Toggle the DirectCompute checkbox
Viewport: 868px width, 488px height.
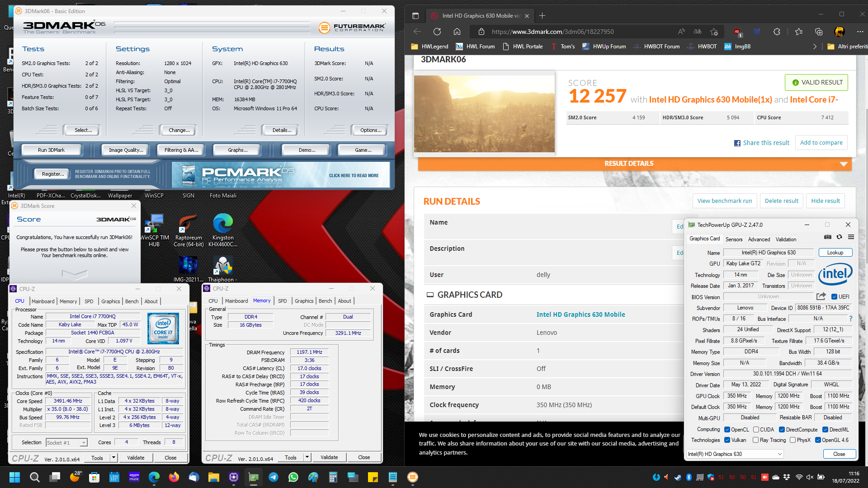(x=782, y=430)
